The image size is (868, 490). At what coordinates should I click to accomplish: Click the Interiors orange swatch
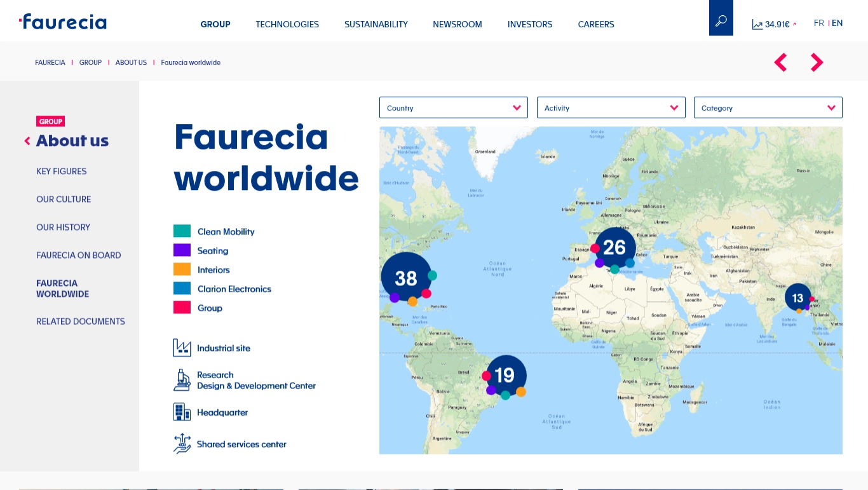(182, 269)
